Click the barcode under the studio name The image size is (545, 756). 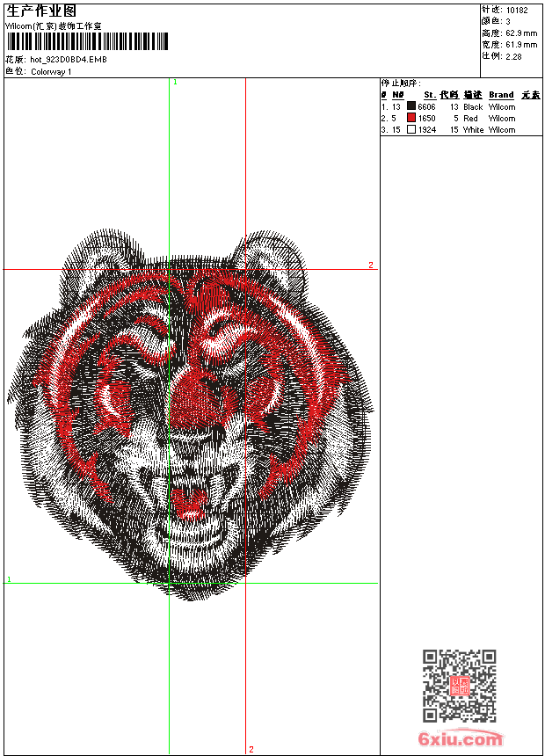[87, 41]
